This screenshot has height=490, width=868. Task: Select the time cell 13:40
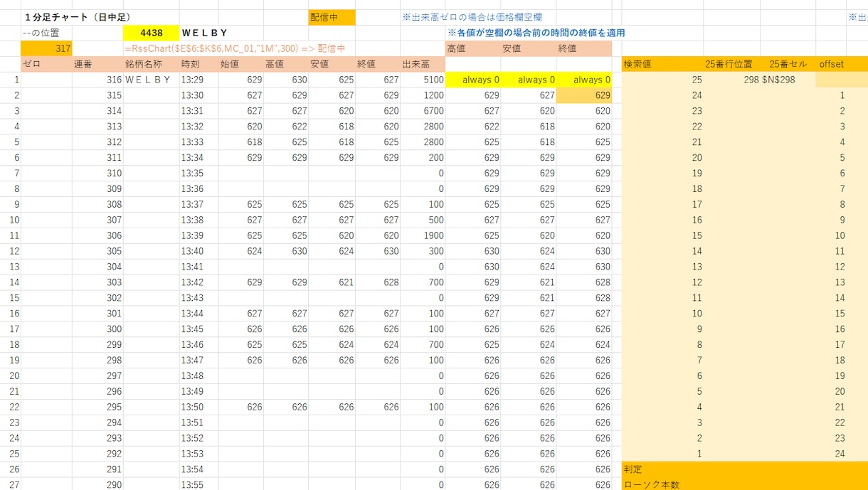(199, 251)
